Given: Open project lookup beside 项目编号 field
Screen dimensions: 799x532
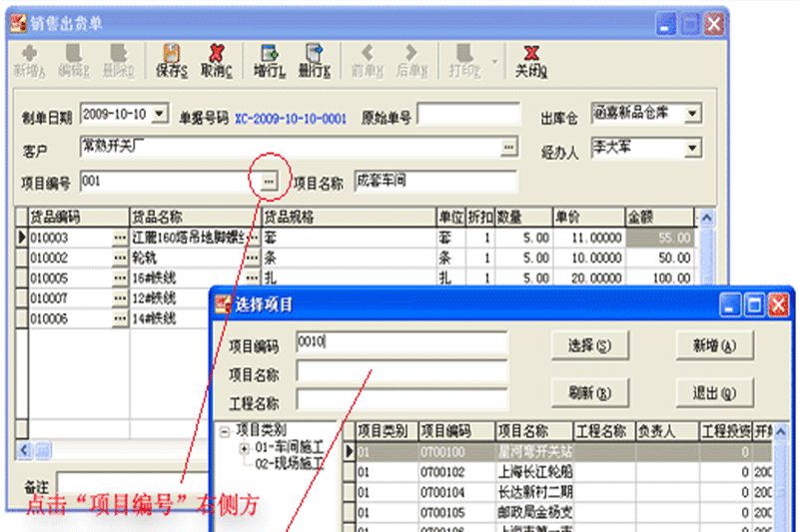Looking at the screenshot, I should pos(269,182).
